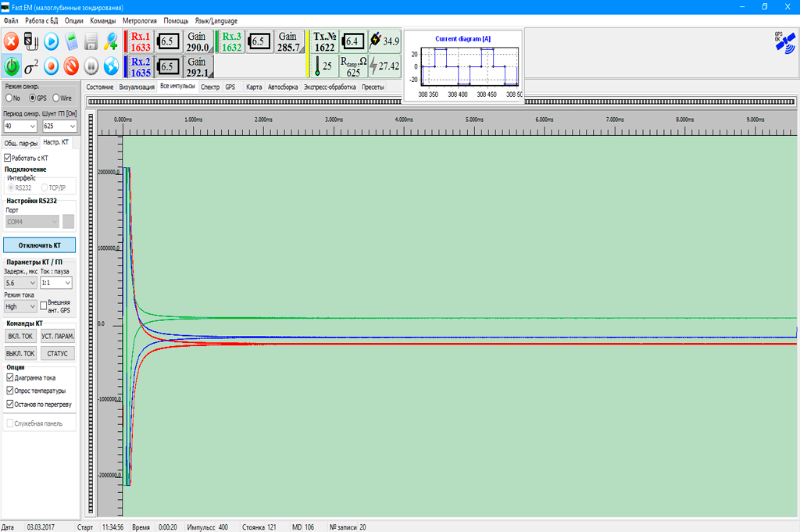The width and height of the screenshot is (800, 532).
Task: Click the pause icon in toolbar
Action: [x=91, y=66]
